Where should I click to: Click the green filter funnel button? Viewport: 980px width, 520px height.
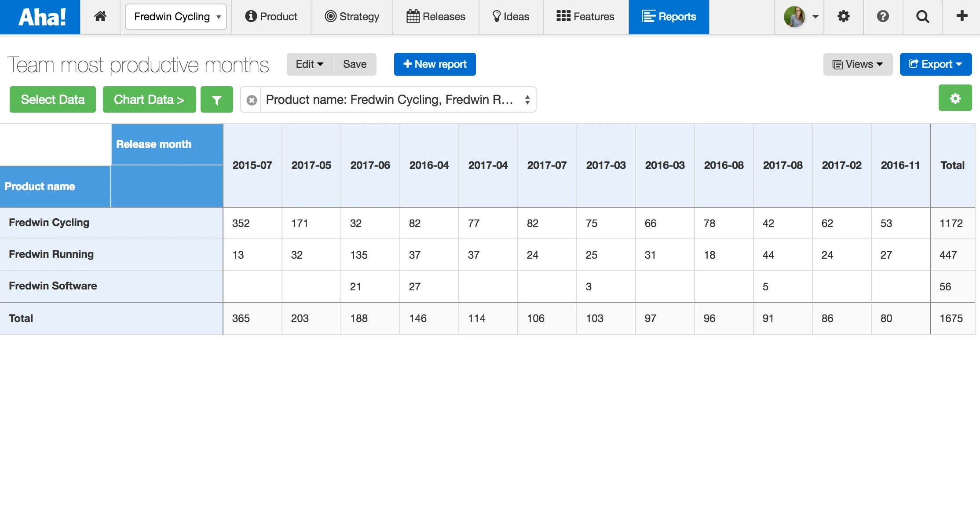216,100
